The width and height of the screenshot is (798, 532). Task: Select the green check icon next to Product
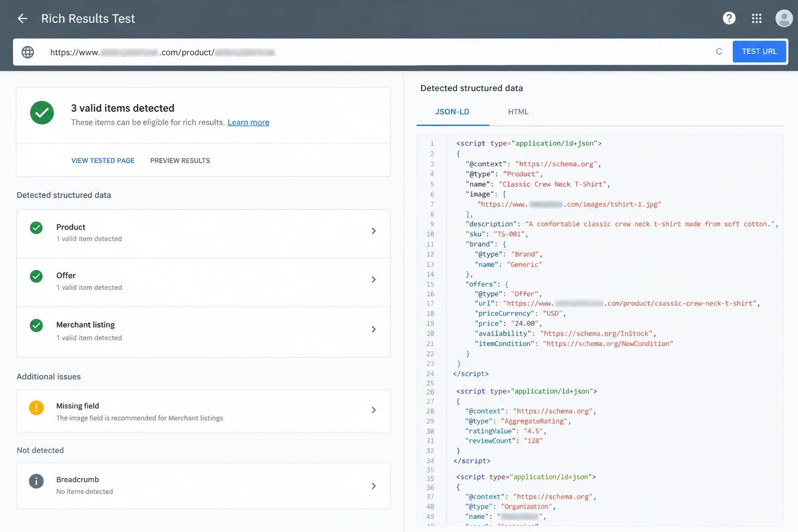click(36, 228)
